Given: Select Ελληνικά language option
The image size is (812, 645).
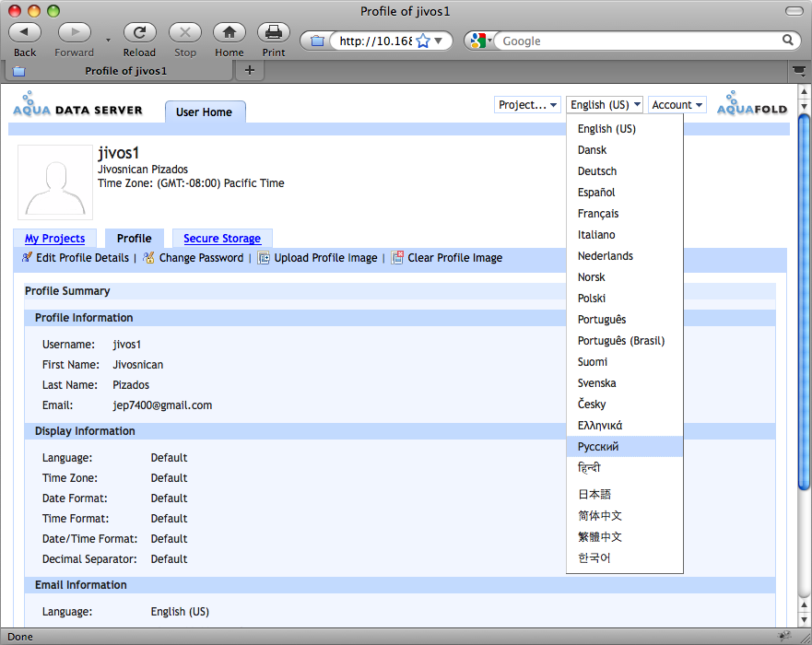Looking at the screenshot, I should click(625, 426).
